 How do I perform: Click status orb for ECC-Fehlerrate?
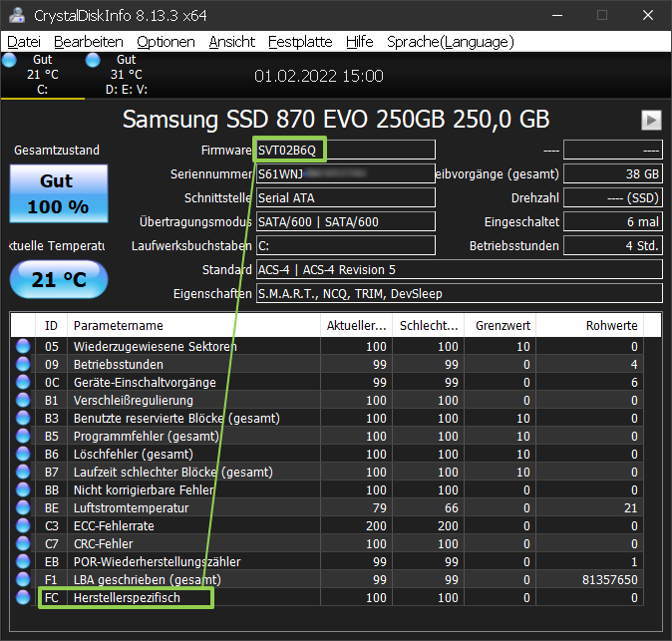23,526
